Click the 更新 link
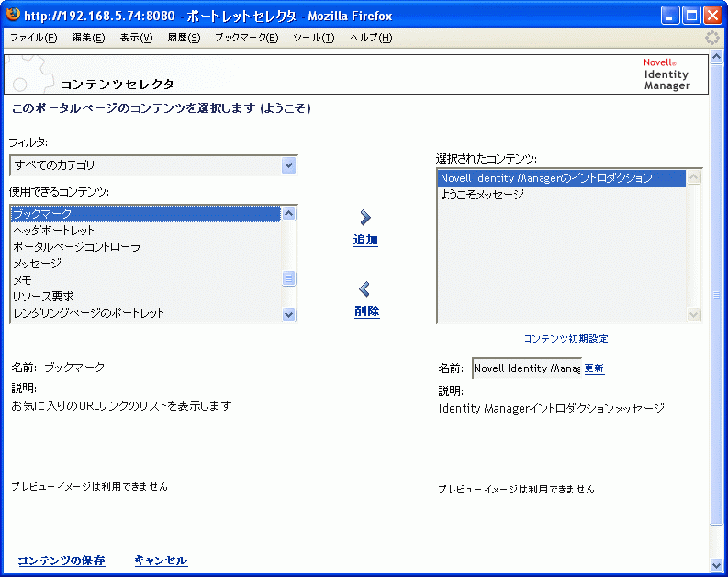The image size is (728, 577). 594,368
